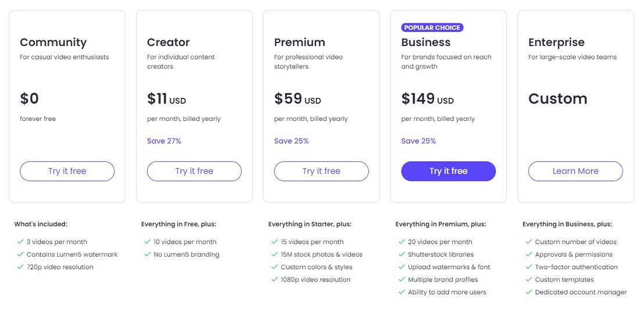644x309 pixels.
Task: Click the checkmark next to Contains Lumen5 watermark
Action: (20, 255)
